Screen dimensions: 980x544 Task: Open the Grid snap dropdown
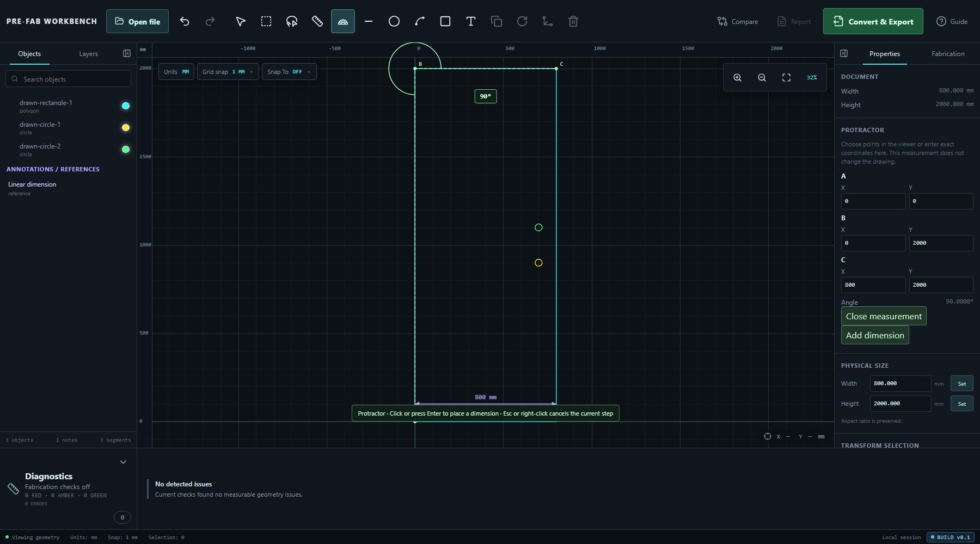click(228, 72)
